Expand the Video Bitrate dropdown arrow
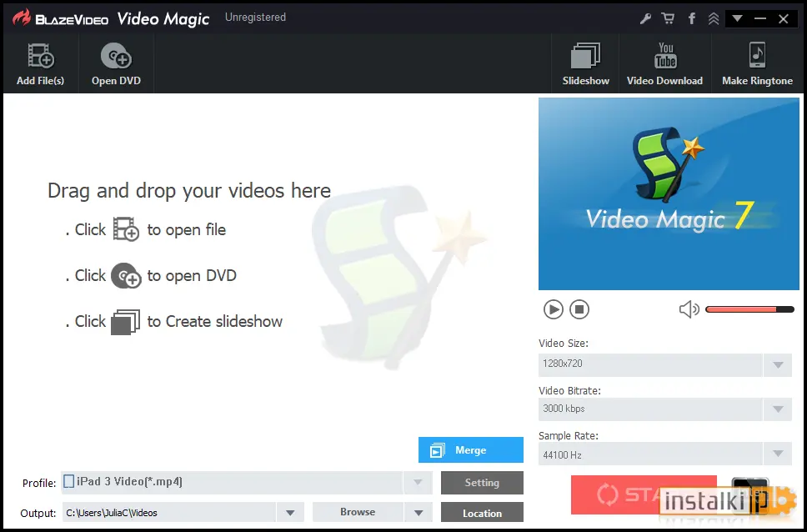Image resolution: width=807 pixels, height=532 pixels. coord(778,409)
